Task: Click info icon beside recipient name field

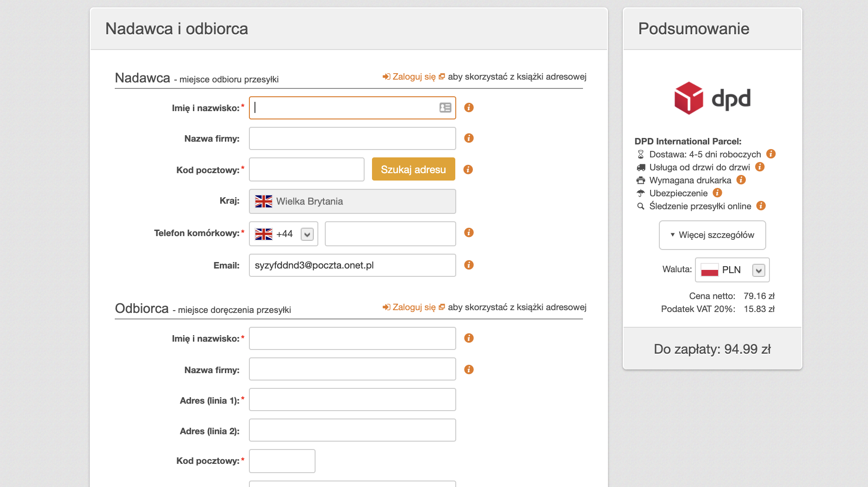Action: click(469, 338)
